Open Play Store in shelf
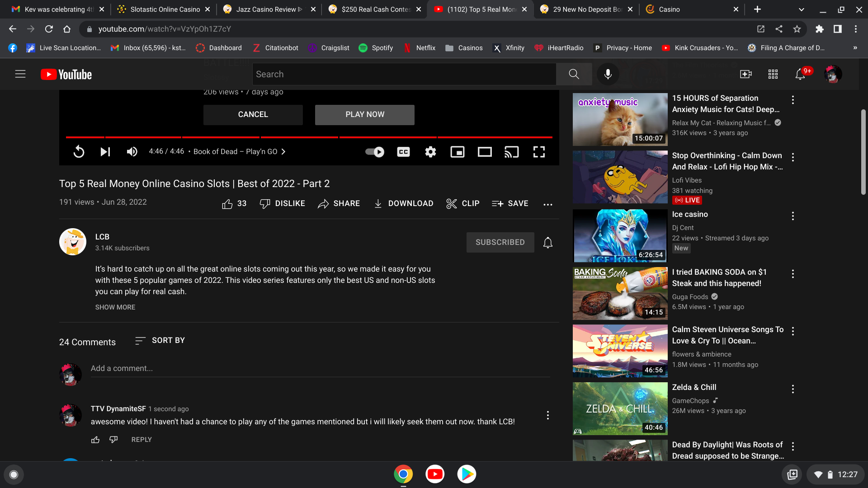 pos(467,474)
